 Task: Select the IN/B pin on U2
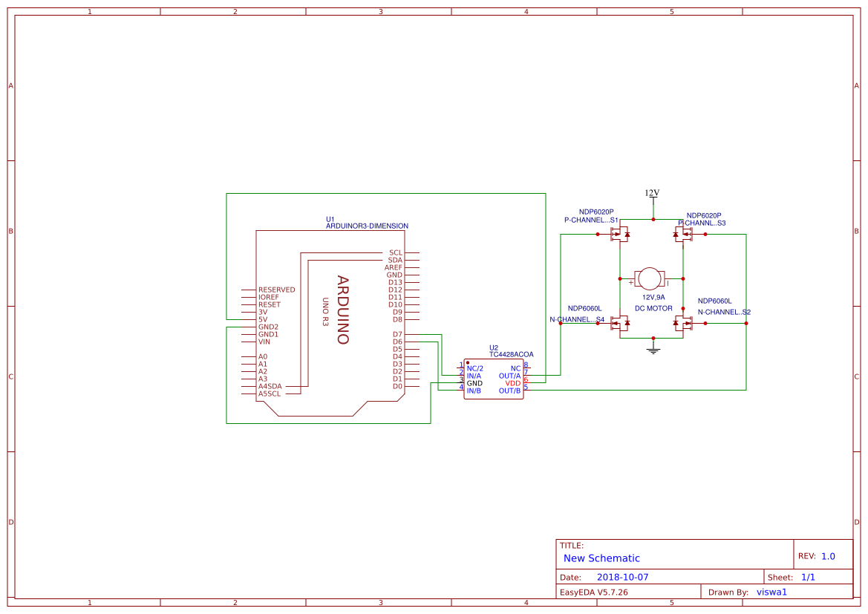click(474, 391)
